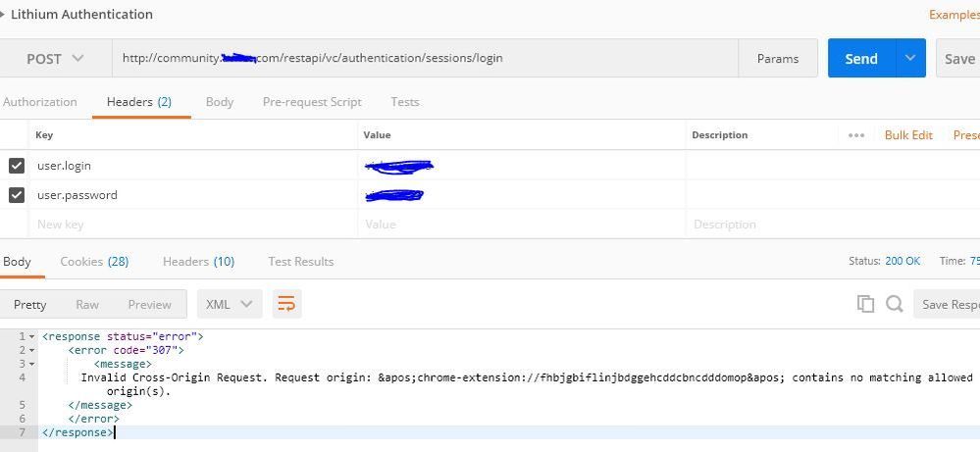Click the closing </error> tag line

click(x=93, y=419)
